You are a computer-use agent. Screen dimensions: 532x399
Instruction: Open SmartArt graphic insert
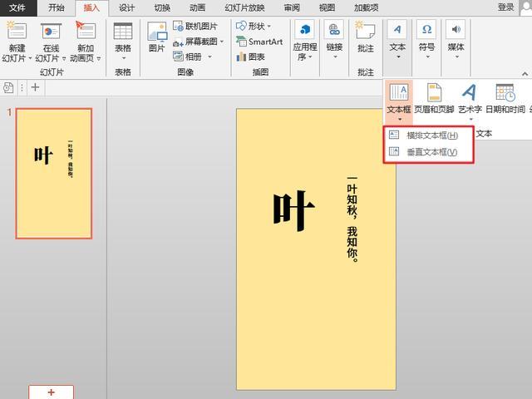tap(259, 42)
